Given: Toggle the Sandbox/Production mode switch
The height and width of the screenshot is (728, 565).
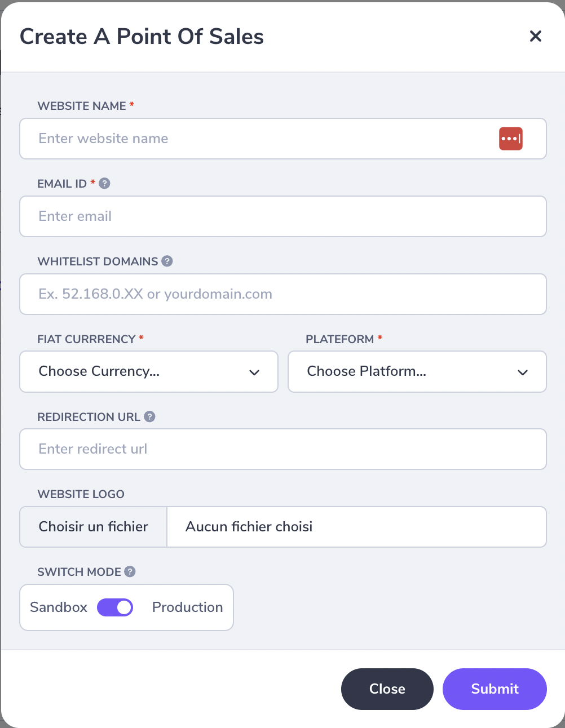Looking at the screenshot, I should point(115,607).
